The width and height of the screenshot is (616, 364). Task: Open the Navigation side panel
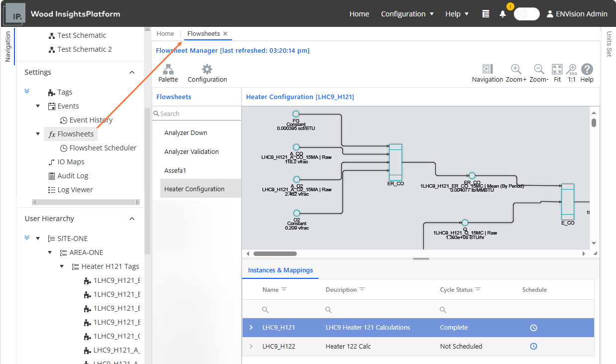(7, 46)
